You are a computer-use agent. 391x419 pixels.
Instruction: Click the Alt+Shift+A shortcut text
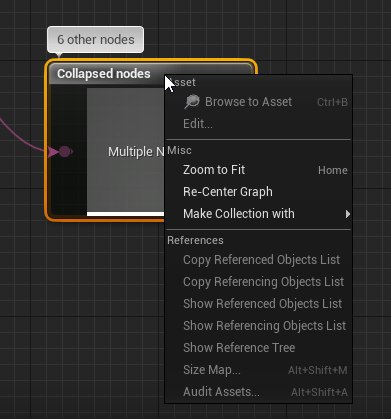(319, 392)
